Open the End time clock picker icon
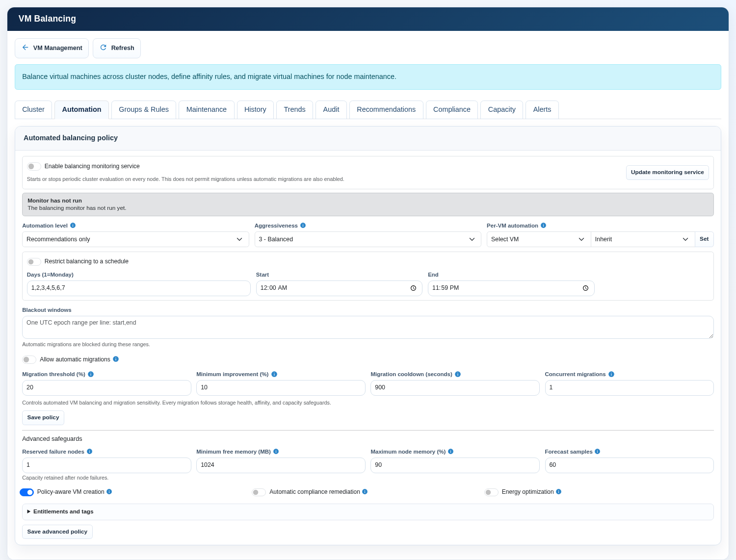The image size is (736, 560). coord(585,288)
